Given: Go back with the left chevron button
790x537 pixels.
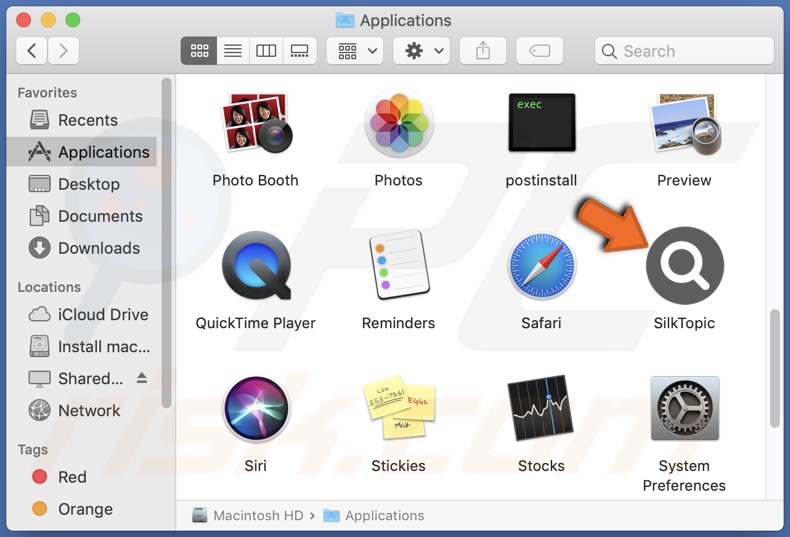Looking at the screenshot, I should click(32, 50).
